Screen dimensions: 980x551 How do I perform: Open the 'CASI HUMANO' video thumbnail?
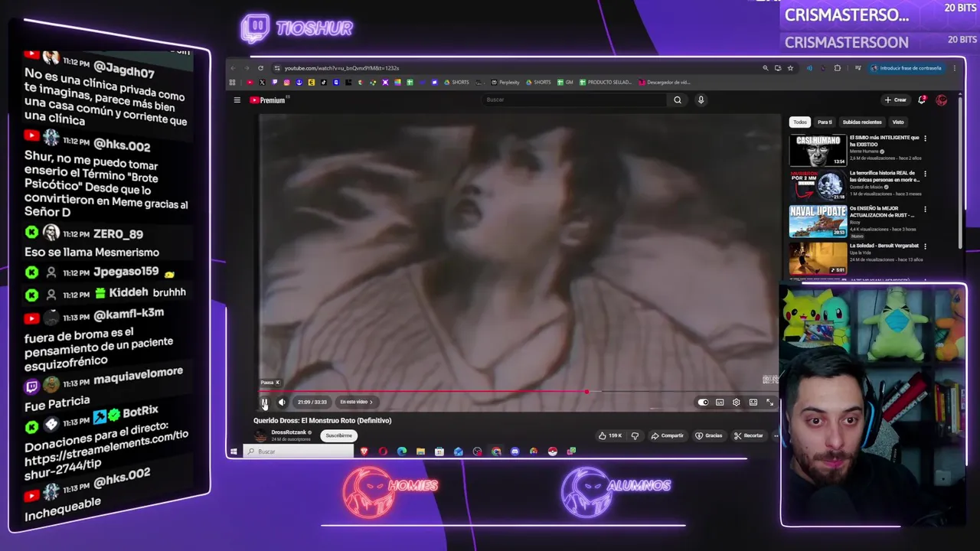click(x=818, y=150)
